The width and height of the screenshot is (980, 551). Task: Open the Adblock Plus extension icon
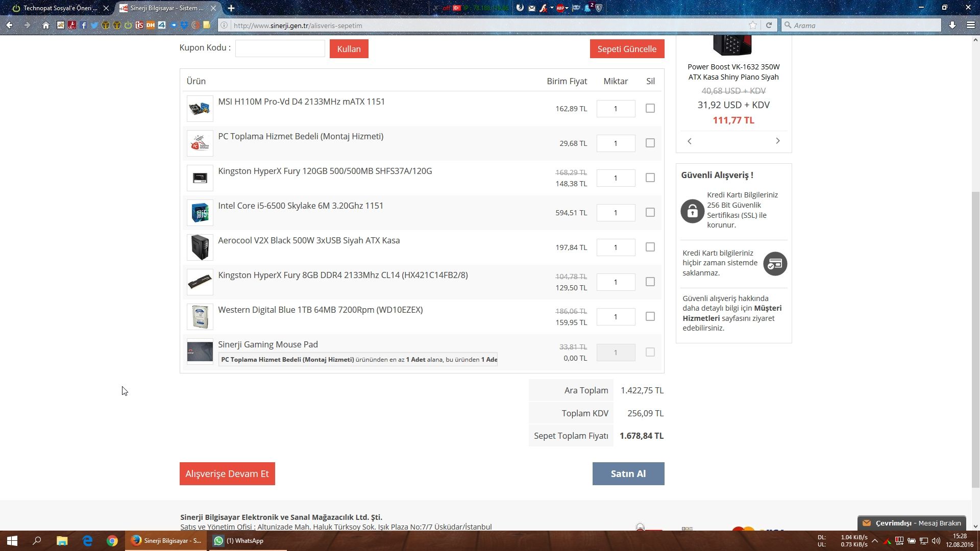click(x=560, y=8)
